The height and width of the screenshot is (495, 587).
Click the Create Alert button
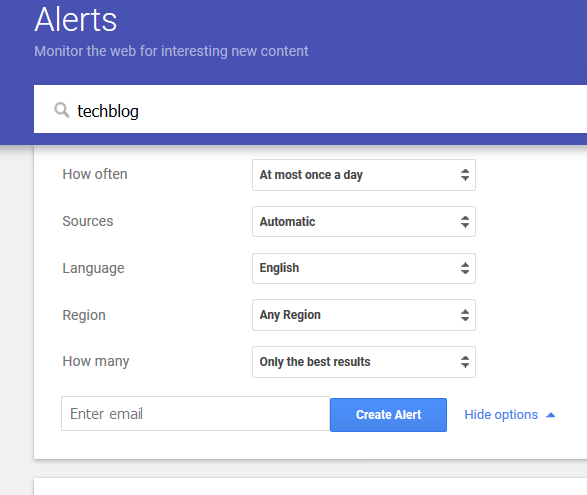pos(388,415)
